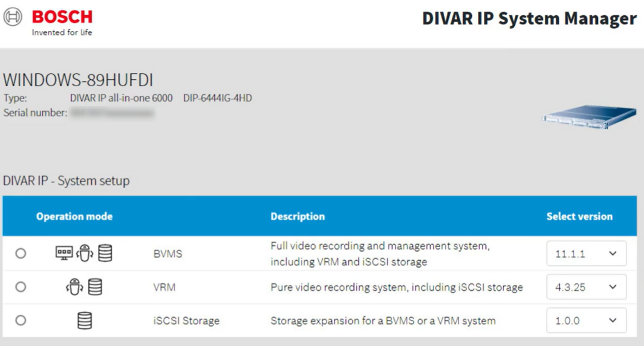Select the BVMS operation mode radio button
This screenshot has width=644, height=346.
click(x=21, y=253)
